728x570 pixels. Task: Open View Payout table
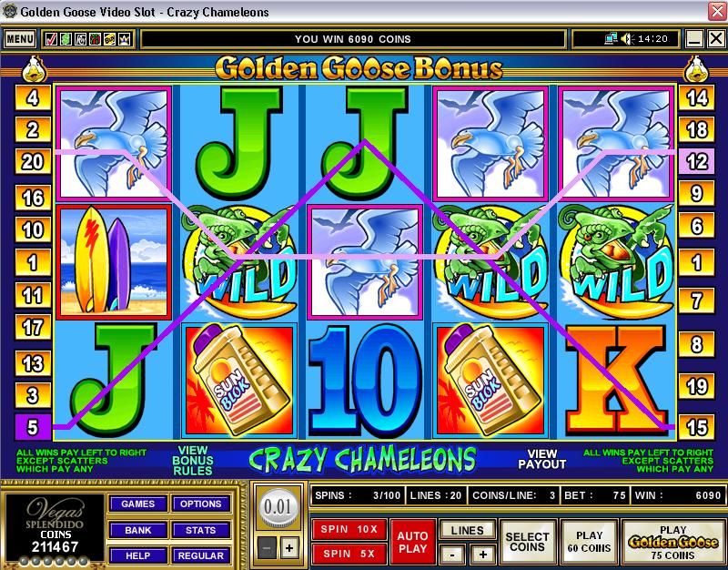click(x=541, y=459)
